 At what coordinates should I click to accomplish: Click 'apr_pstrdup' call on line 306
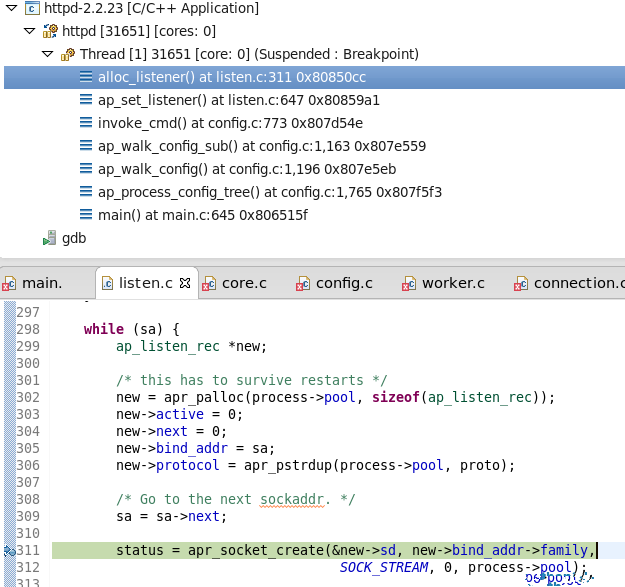tap(288, 465)
